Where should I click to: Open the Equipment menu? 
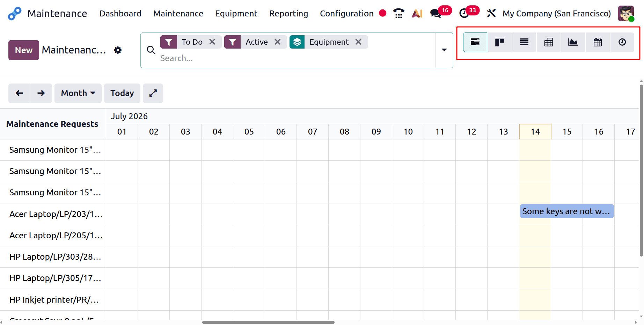pyautogui.click(x=236, y=14)
